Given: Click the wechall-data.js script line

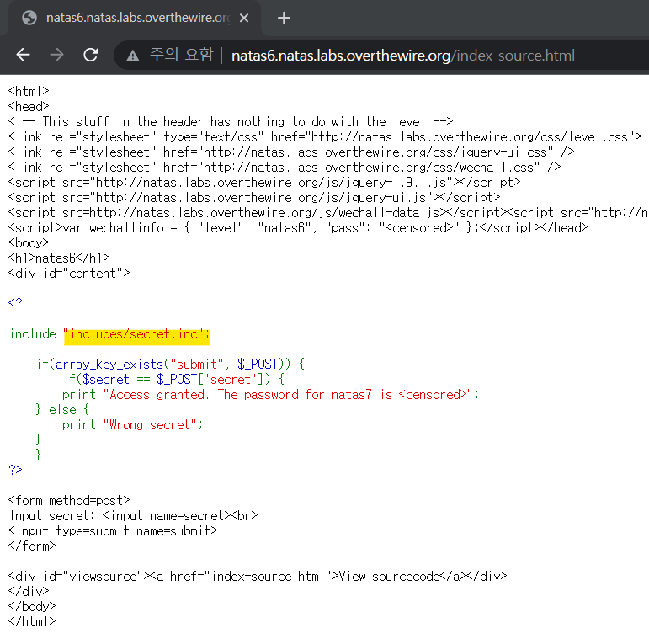Looking at the screenshot, I should pyautogui.click(x=328, y=213).
